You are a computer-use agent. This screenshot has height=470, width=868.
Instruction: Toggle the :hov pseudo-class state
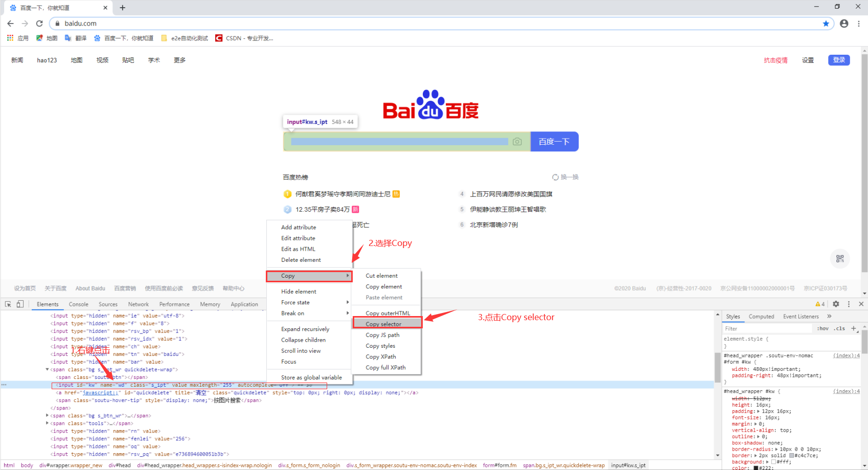[x=822, y=328]
